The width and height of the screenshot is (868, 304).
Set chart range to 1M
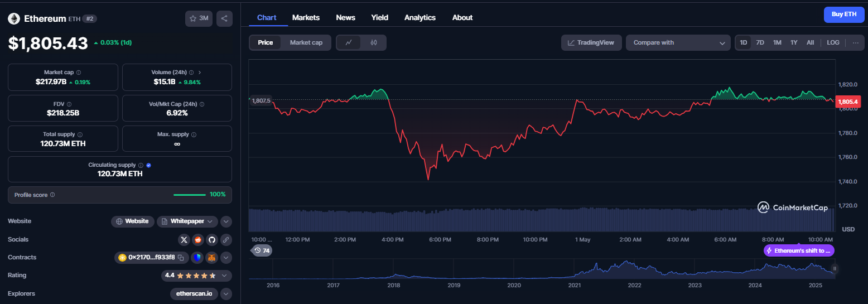pyautogui.click(x=777, y=42)
